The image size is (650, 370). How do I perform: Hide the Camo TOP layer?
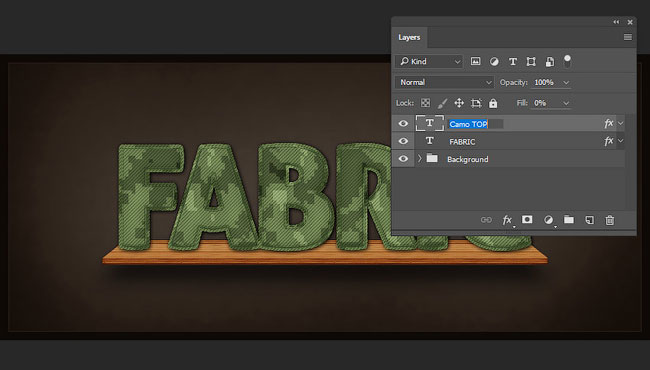pos(403,123)
